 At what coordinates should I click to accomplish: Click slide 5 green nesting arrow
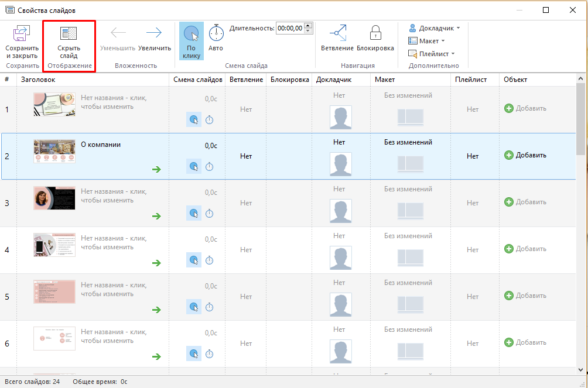point(156,310)
